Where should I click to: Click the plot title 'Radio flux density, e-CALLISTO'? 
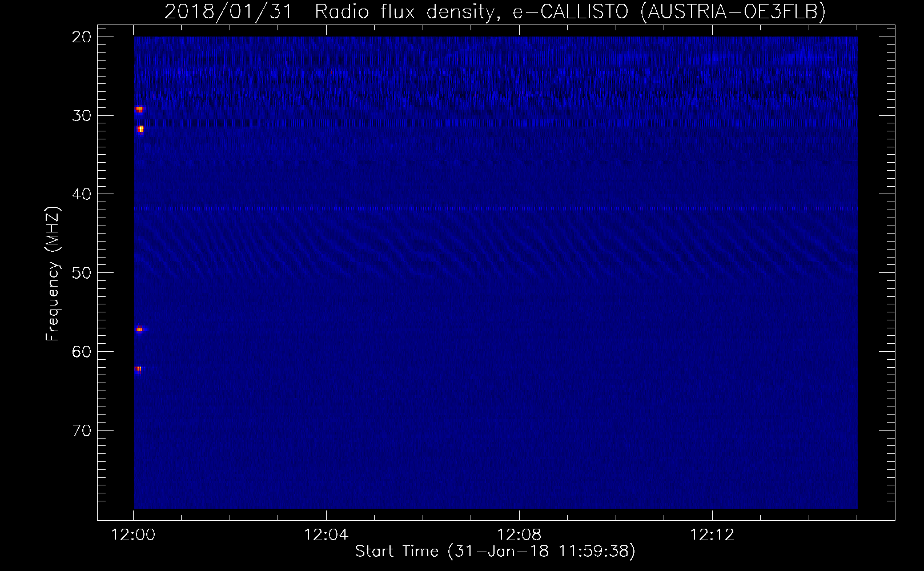pos(471,11)
